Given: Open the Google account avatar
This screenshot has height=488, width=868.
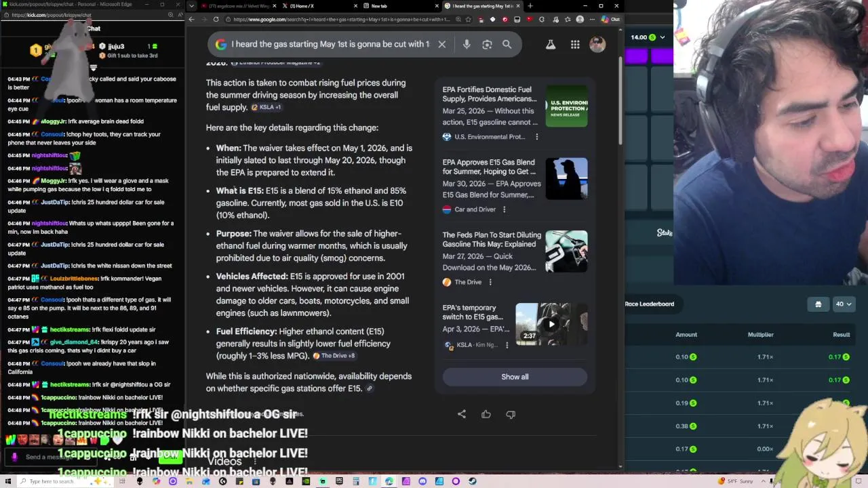Looking at the screenshot, I should pyautogui.click(x=597, y=44).
